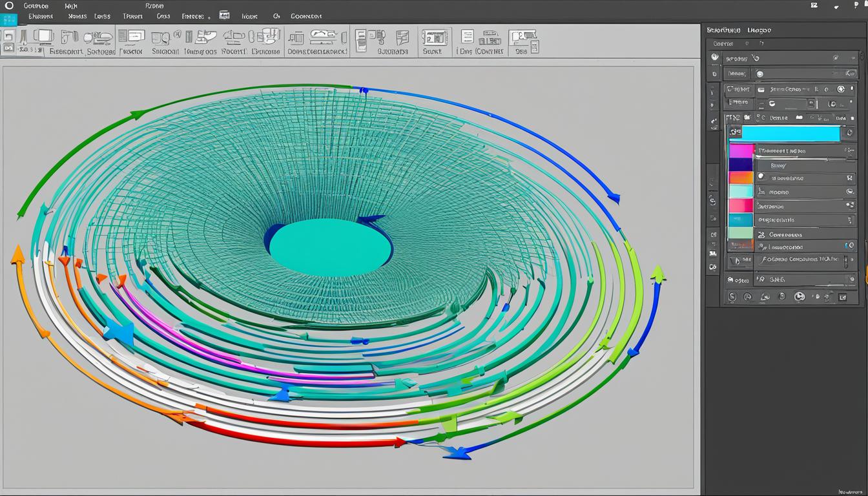Click the leftmost circular icon in the panel's bottom row
The height and width of the screenshot is (496, 868).
pyautogui.click(x=732, y=297)
